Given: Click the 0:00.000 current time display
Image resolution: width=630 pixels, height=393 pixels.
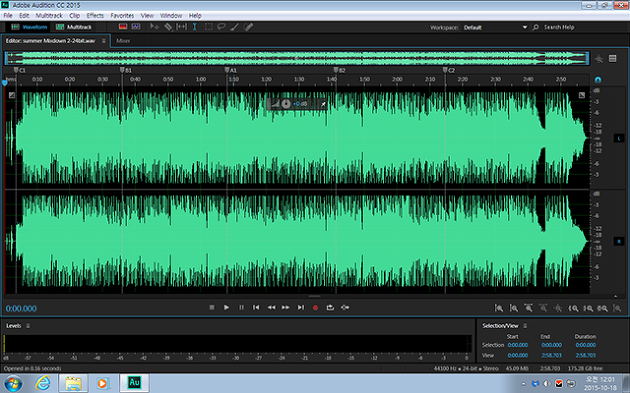Looking at the screenshot, I should (21, 309).
